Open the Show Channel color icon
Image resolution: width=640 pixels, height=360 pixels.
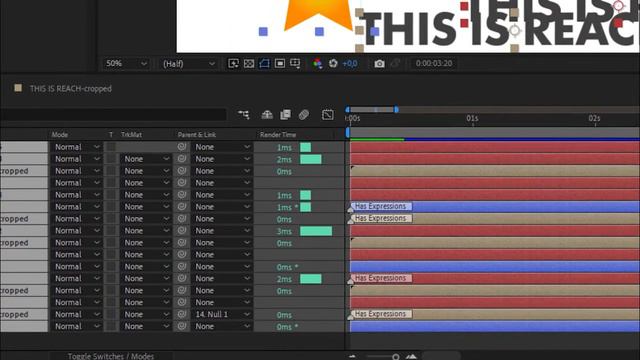(x=317, y=63)
